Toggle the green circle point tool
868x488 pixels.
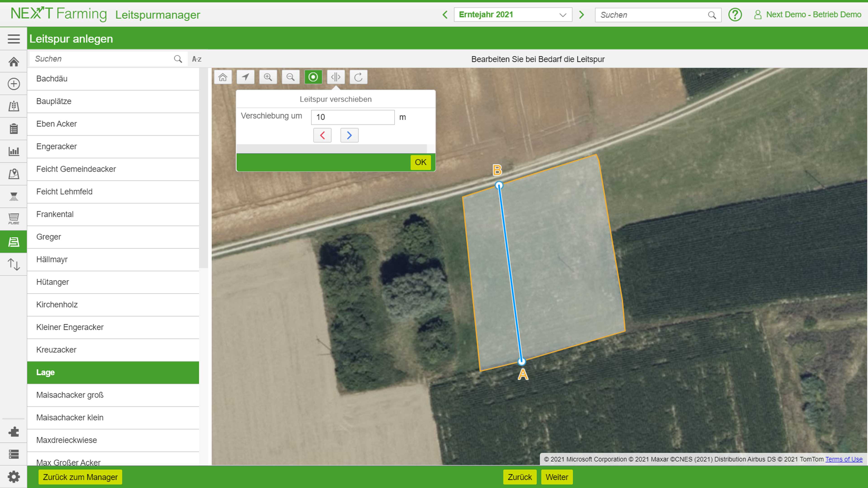tap(313, 77)
